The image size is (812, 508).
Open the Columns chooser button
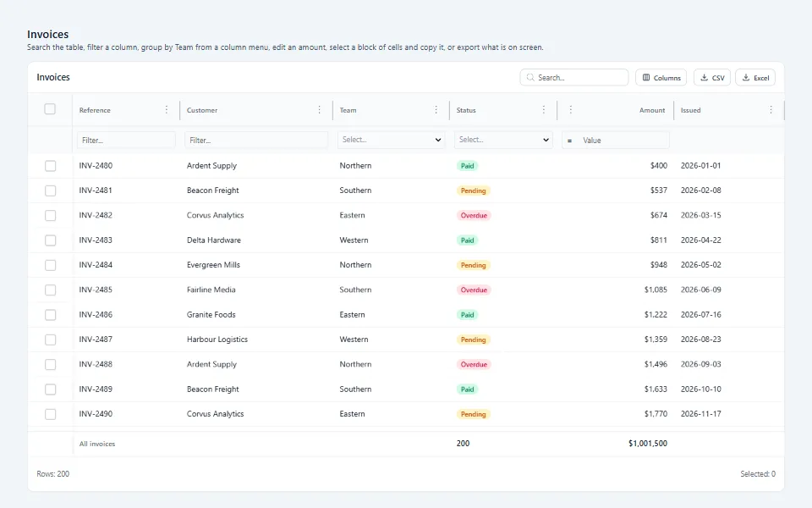[x=661, y=77]
